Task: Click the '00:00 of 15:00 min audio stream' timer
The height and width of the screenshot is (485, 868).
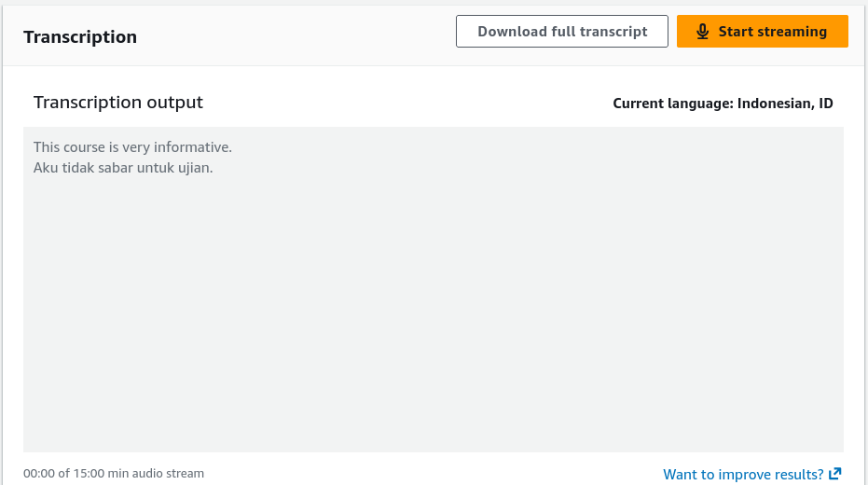Action: pyautogui.click(x=114, y=474)
